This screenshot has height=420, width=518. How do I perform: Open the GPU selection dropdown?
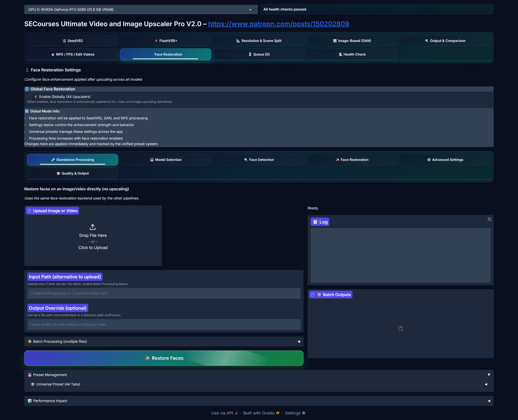(141, 9)
